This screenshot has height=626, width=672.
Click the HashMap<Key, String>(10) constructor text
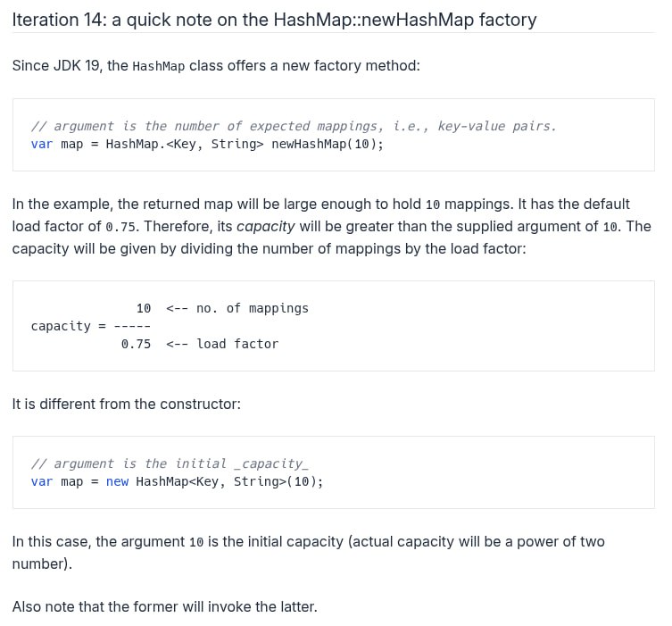[x=229, y=481]
